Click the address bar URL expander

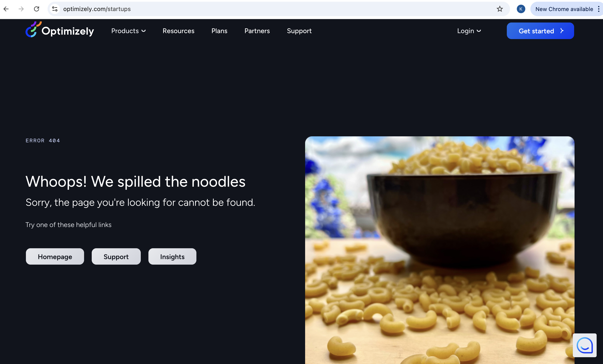55,9
